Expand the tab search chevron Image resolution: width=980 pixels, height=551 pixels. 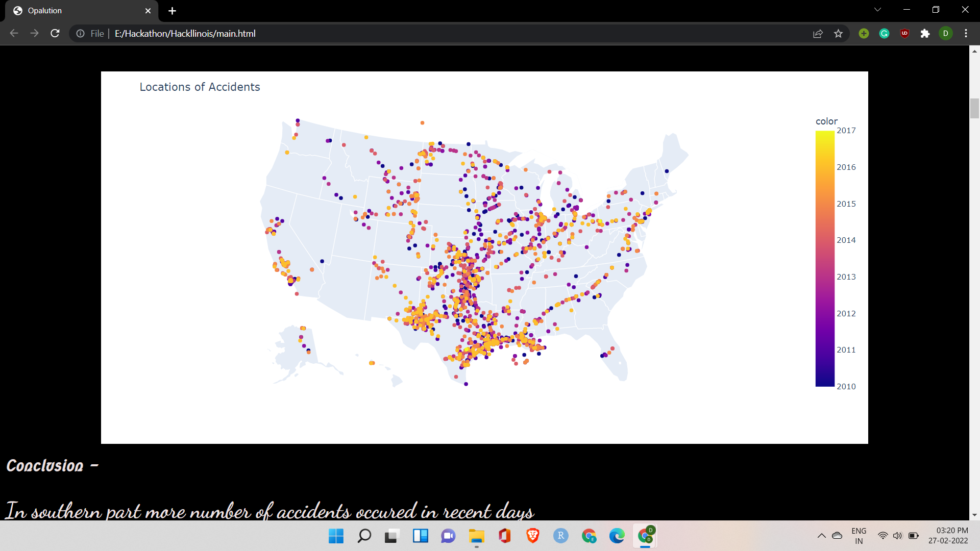click(877, 10)
